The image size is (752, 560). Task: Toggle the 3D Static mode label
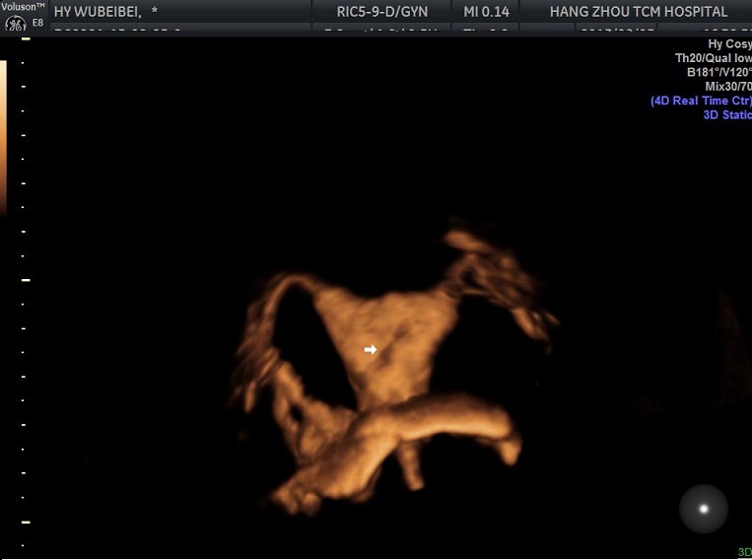click(x=726, y=114)
